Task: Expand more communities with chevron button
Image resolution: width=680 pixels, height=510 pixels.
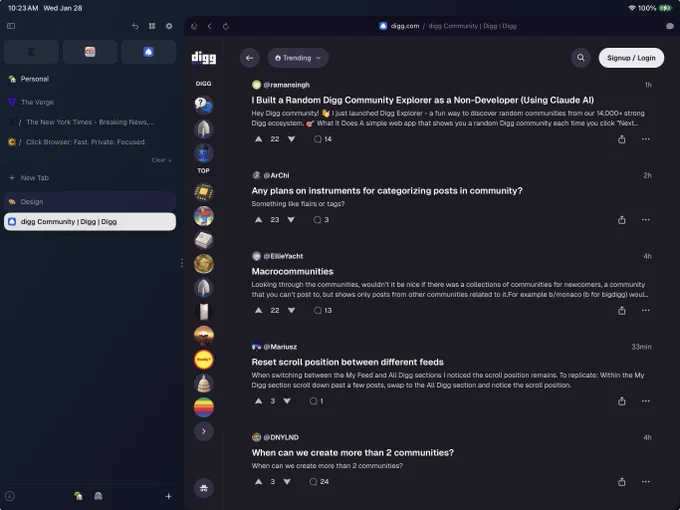Action: pyautogui.click(x=204, y=432)
